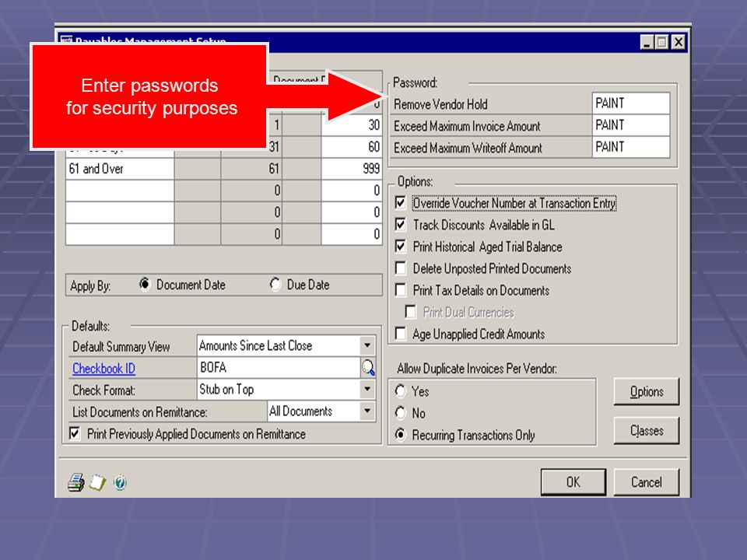The height and width of the screenshot is (560, 747).
Task: Click the 'Stub on Top' value
Action: 226,389
